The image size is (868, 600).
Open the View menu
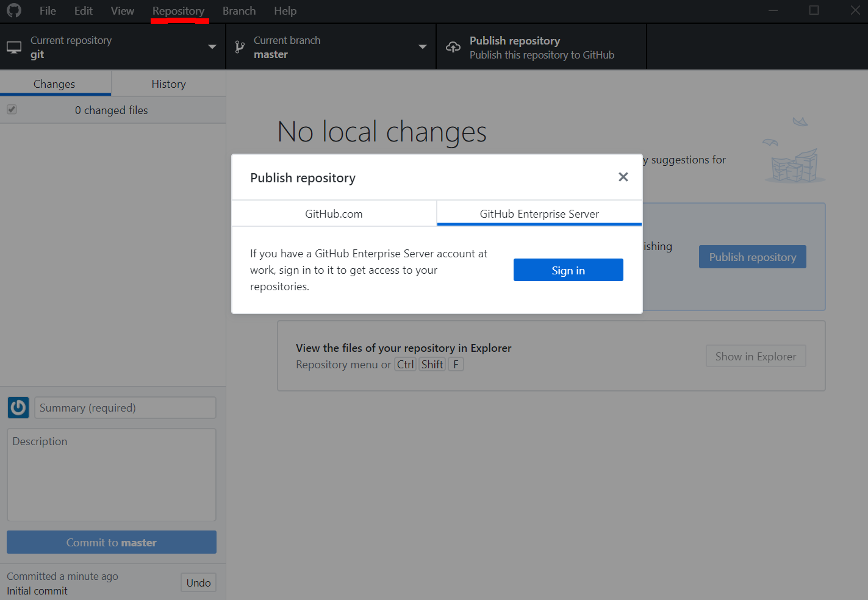click(123, 11)
